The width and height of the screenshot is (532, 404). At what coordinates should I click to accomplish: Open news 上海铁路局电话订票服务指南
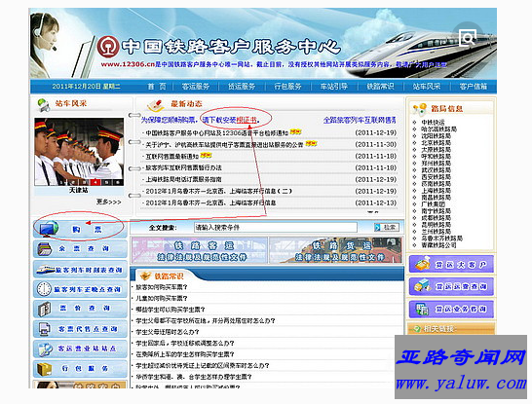183,179
